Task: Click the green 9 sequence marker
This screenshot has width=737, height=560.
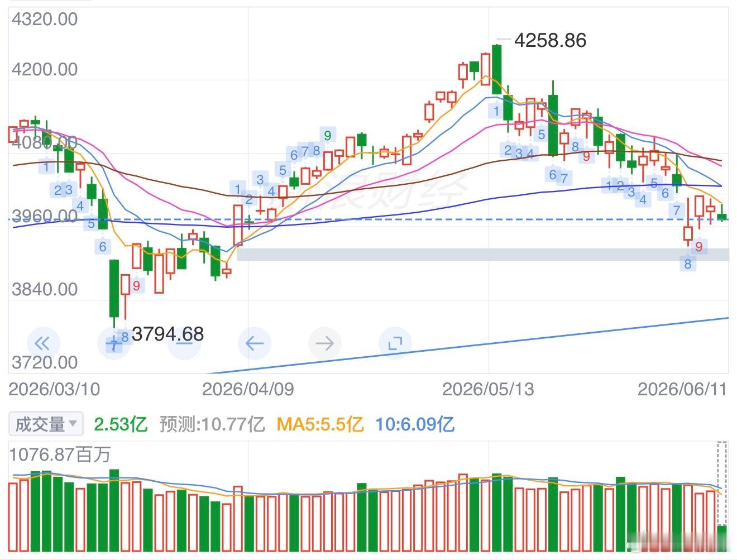Action: pos(328,135)
